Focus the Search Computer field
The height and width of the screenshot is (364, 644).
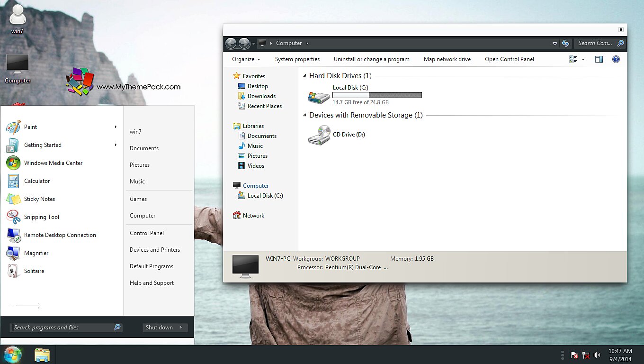[596, 43]
